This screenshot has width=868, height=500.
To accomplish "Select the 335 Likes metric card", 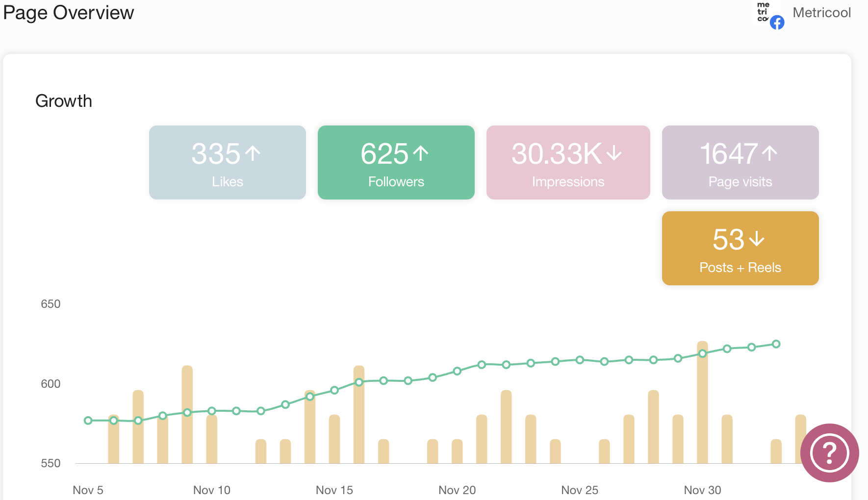I will 228,162.
